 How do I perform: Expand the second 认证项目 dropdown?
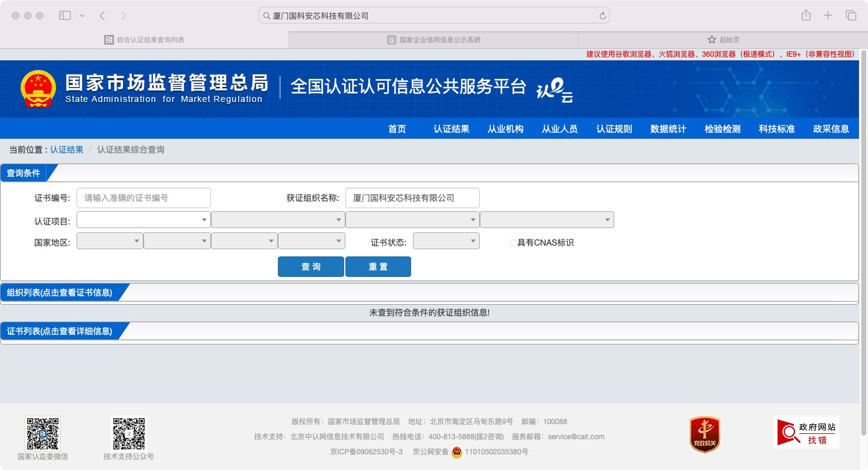click(278, 220)
